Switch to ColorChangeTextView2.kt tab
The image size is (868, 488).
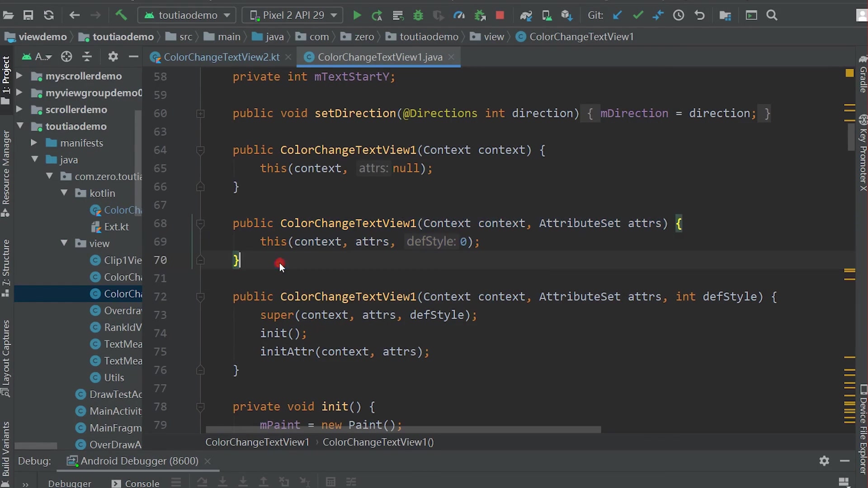[x=221, y=57]
